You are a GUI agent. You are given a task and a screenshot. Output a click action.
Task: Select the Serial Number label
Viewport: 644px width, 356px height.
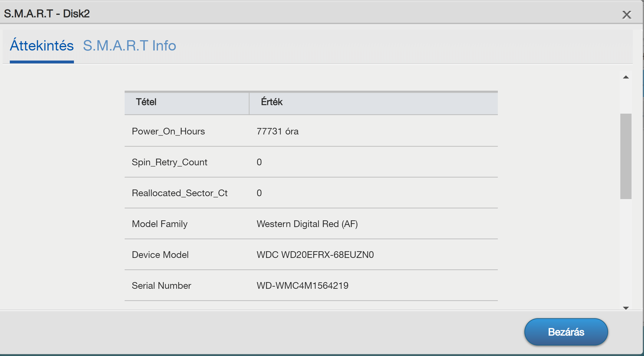coord(162,285)
